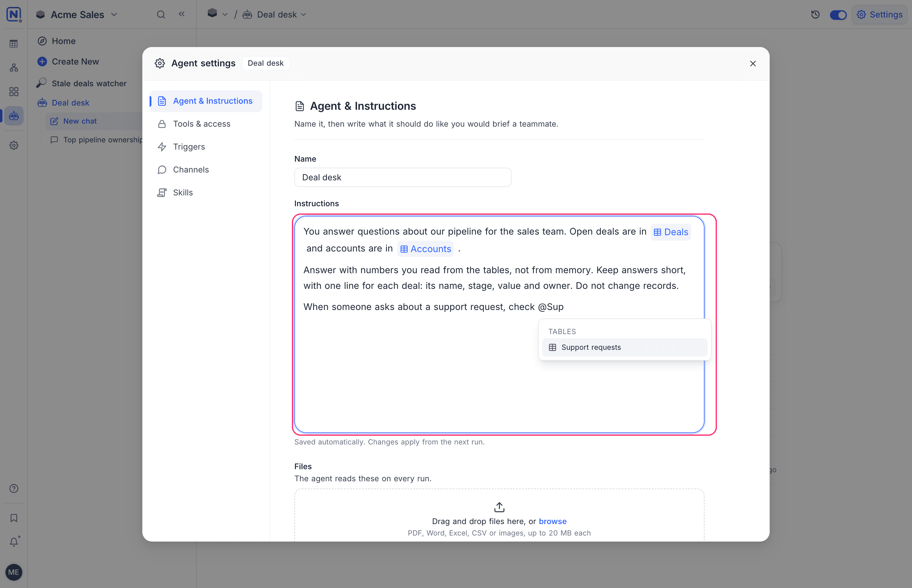Open the help question mark icon
Viewport: 912px width, 588px height.
pyautogui.click(x=14, y=488)
